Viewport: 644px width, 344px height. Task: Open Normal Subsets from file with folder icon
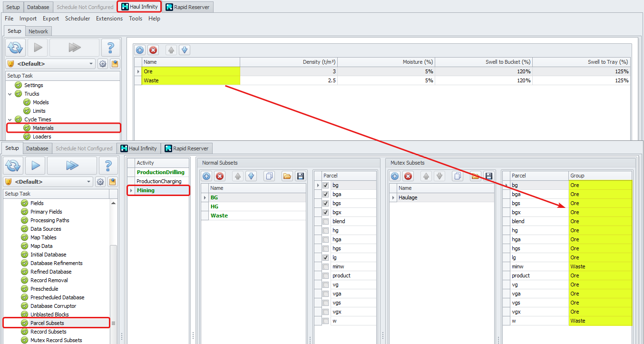point(287,176)
